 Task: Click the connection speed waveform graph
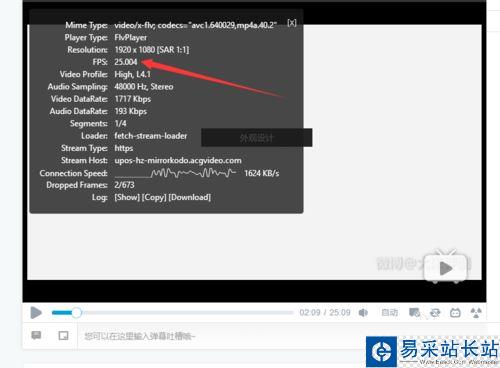point(175,173)
